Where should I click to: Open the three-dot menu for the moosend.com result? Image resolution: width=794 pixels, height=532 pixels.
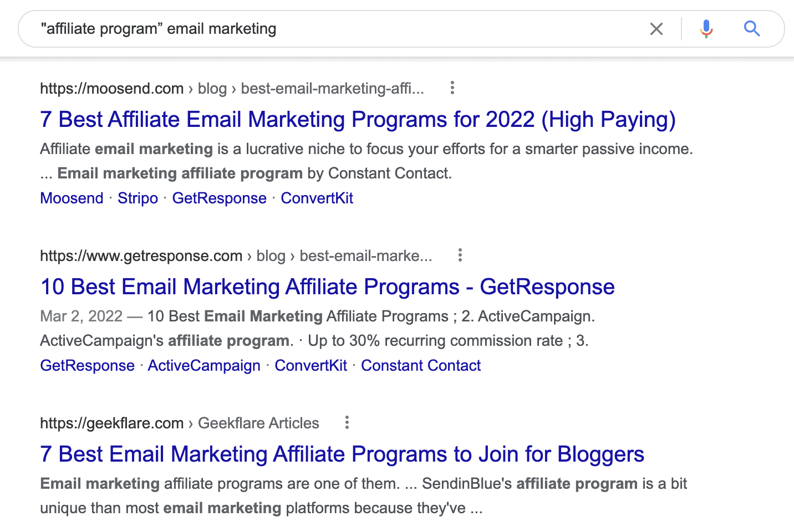(x=452, y=88)
